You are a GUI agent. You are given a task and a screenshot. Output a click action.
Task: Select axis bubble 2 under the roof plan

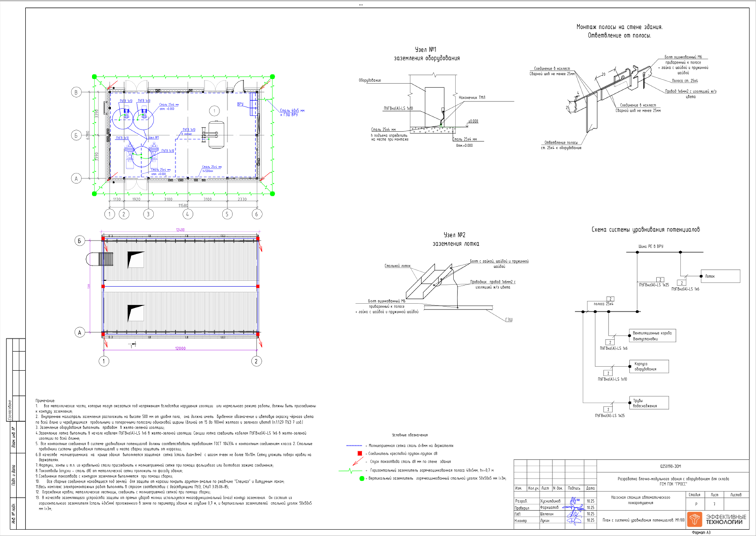(257, 361)
